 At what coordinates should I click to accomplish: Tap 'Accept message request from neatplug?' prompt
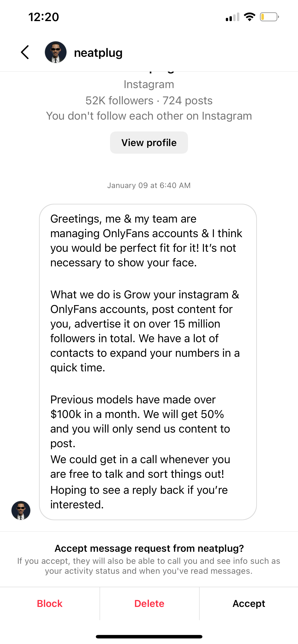coord(149,548)
